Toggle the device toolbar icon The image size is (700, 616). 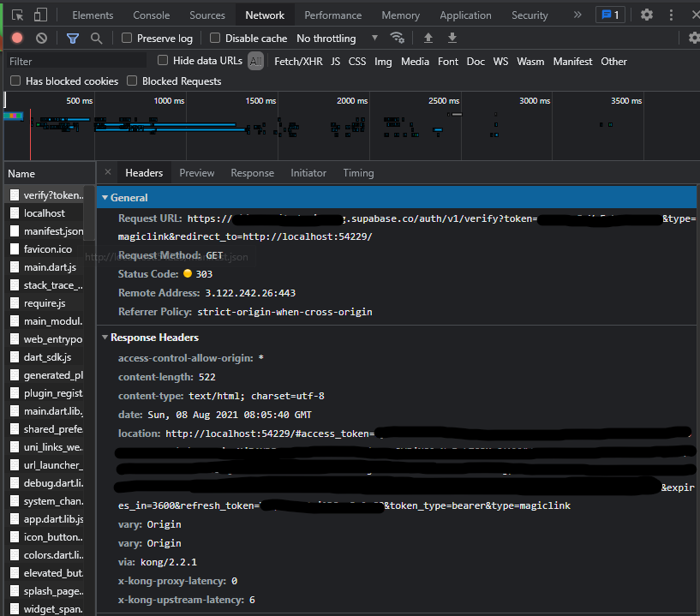tap(40, 15)
